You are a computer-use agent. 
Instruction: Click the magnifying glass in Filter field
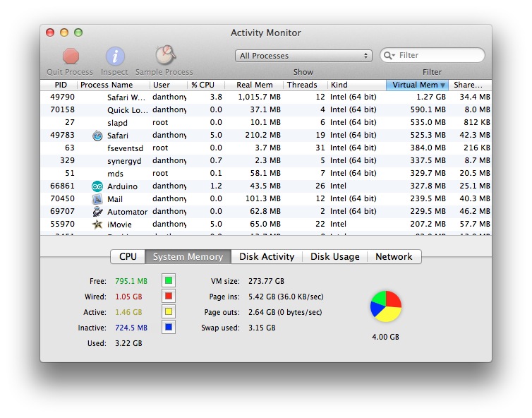(x=389, y=55)
